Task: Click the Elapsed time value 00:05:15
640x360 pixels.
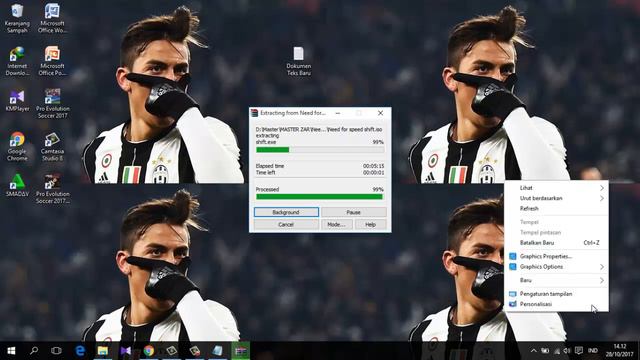Action: [x=373, y=166]
